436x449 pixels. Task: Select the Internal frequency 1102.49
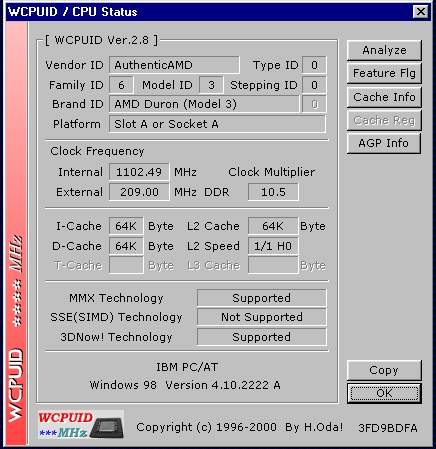(139, 172)
